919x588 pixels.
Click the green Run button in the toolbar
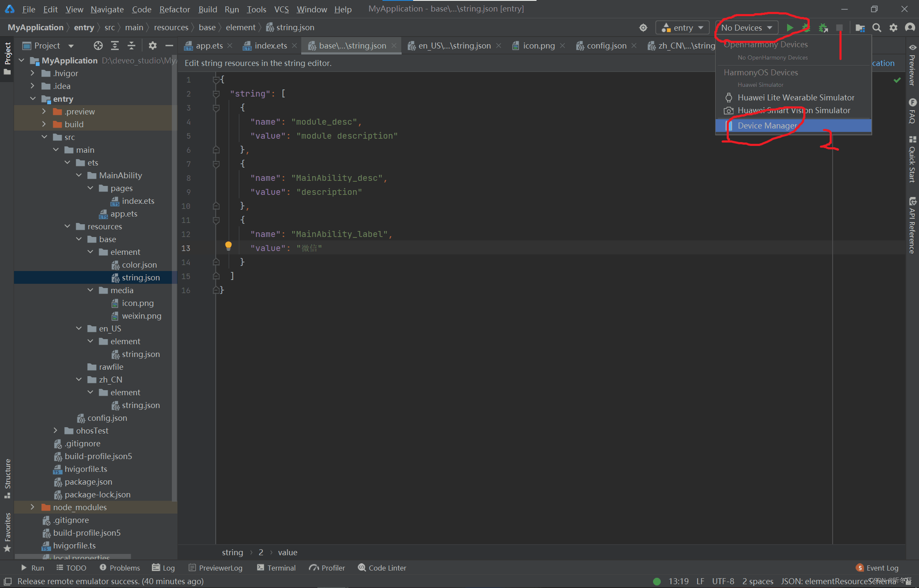coord(790,28)
